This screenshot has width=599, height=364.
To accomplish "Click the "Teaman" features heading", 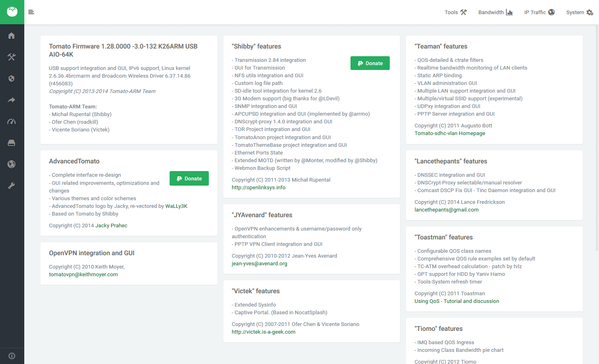I will [x=441, y=47].
